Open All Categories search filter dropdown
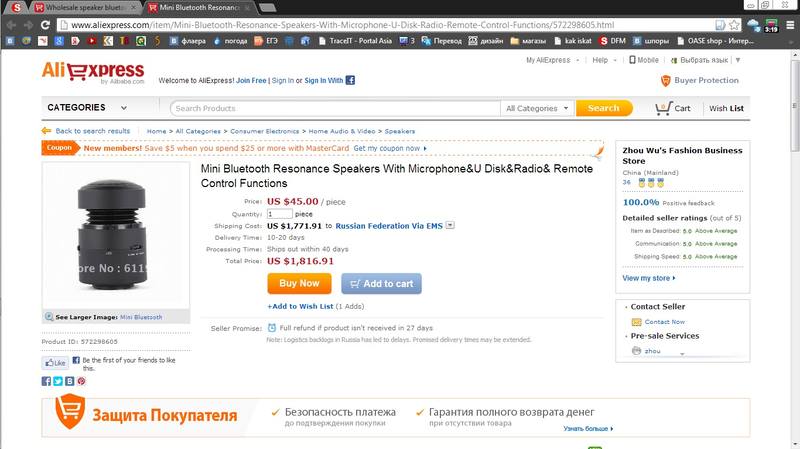 (537, 108)
